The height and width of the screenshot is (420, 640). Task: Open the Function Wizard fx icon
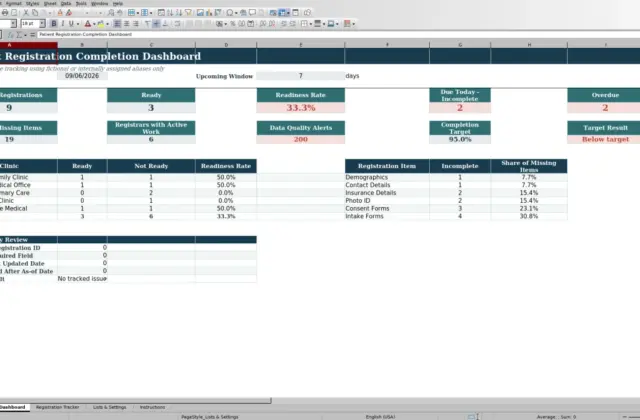(x=11, y=35)
